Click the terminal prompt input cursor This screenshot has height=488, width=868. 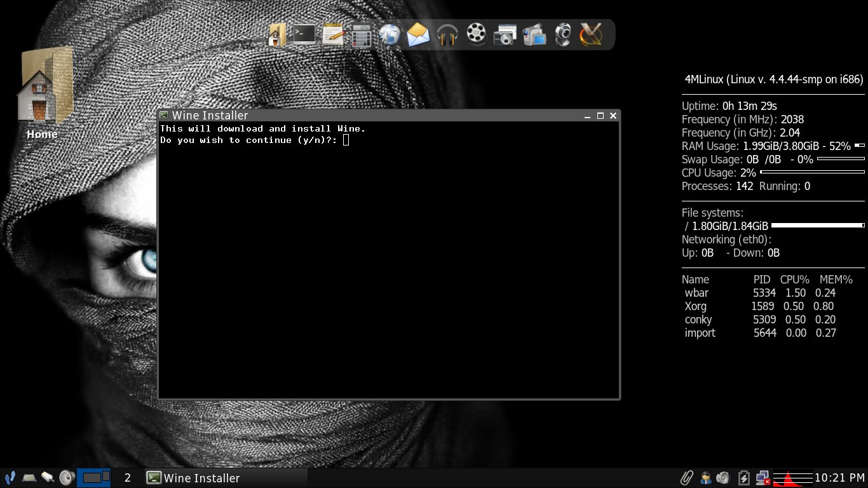pyautogui.click(x=346, y=140)
